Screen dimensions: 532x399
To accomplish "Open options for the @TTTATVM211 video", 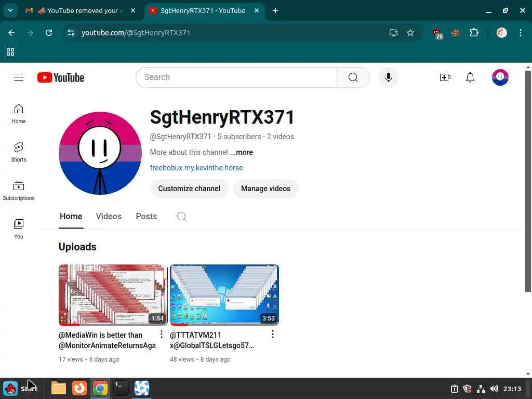I will [x=272, y=334].
